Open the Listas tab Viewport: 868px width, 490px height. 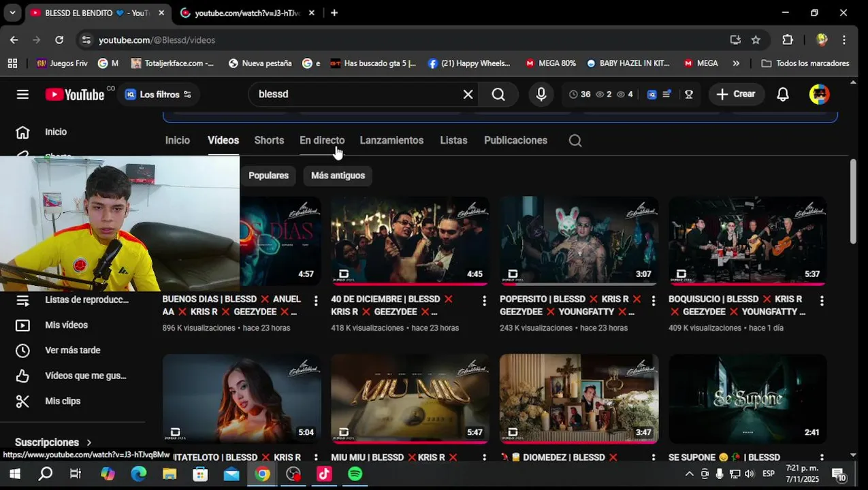coord(453,141)
